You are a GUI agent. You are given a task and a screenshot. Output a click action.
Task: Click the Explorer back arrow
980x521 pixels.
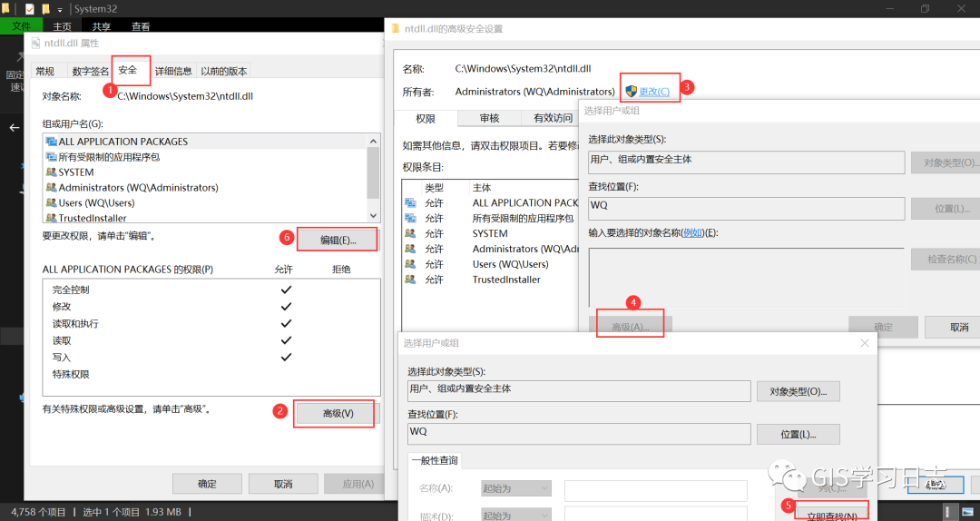coord(14,128)
